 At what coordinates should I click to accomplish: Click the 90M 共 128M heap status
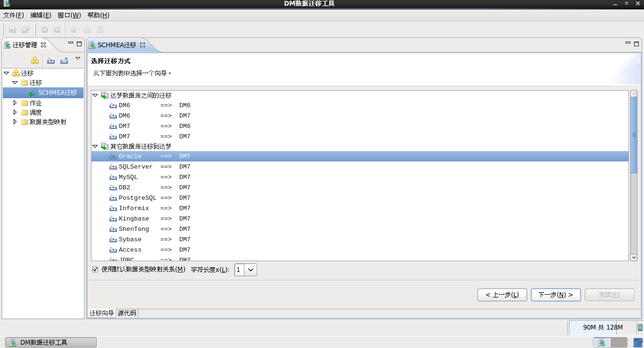(x=602, y=327)
